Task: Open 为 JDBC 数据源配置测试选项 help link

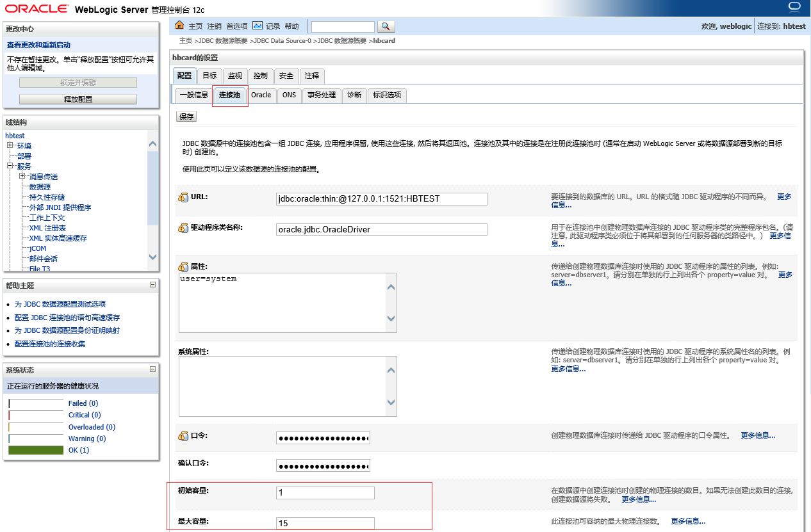Action: point(60,304)
